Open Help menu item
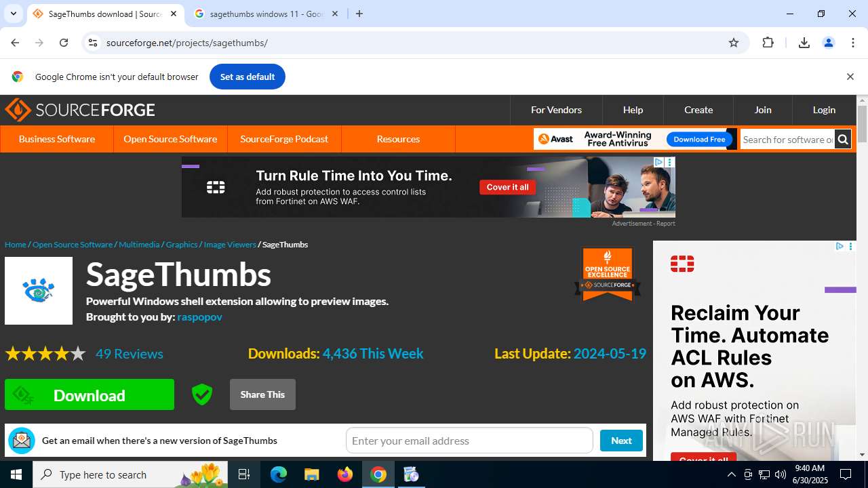The width and height of the screenshot is (868, 488). point(633,110)
